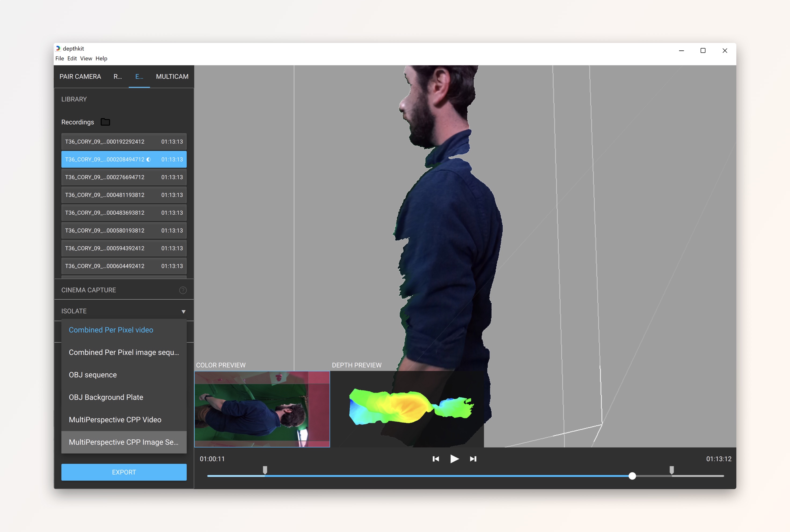The image size is (790, 532).
Task: Click the timeline in-point marker
Action: click(x=265, y=470)
